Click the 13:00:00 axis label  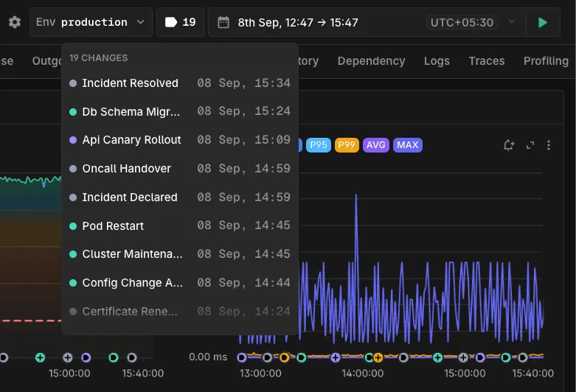tap(260, 374)
